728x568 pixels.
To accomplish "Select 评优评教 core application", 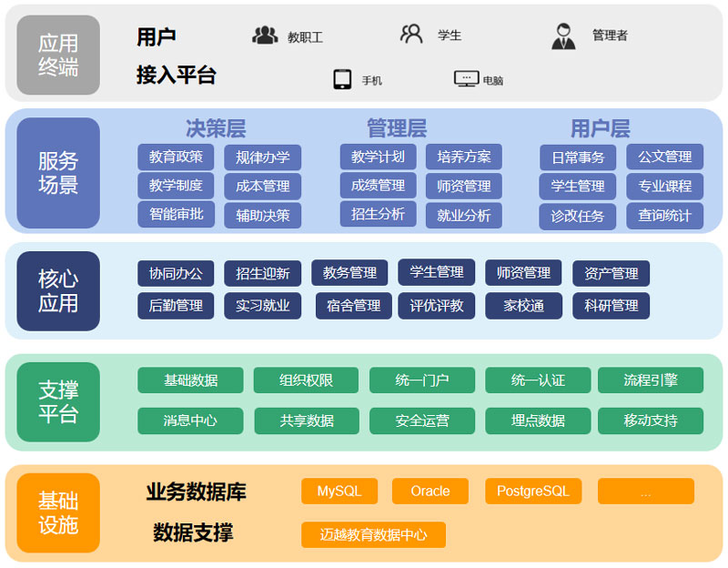I will pos(437,306).
